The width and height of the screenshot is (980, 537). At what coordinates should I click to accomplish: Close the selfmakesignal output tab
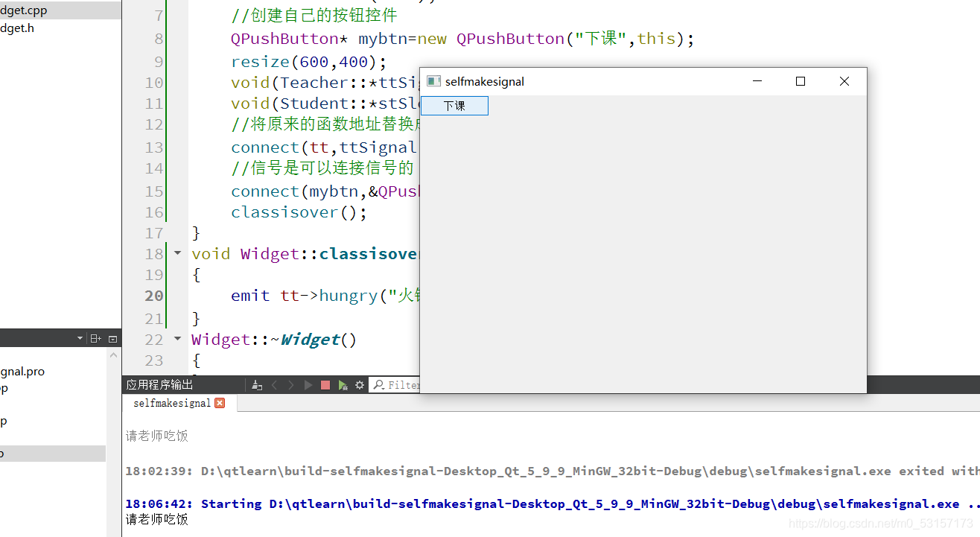click(220, 403)
